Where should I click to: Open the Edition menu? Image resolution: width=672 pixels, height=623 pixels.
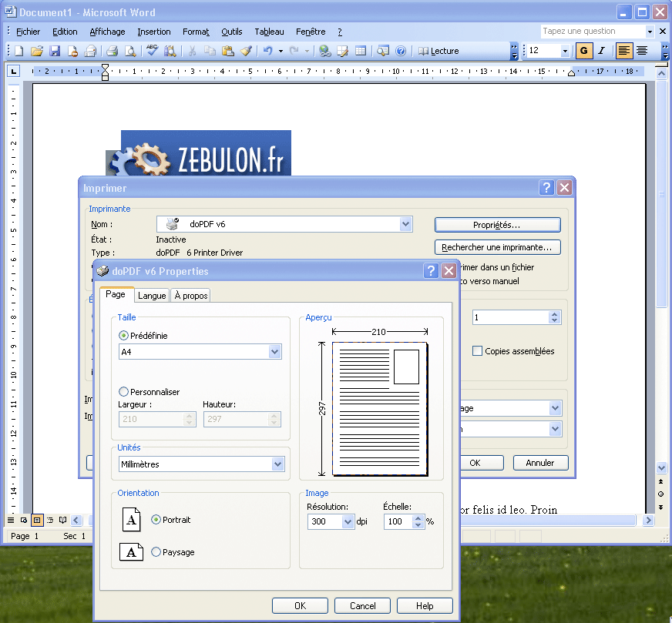coord(65,32)
